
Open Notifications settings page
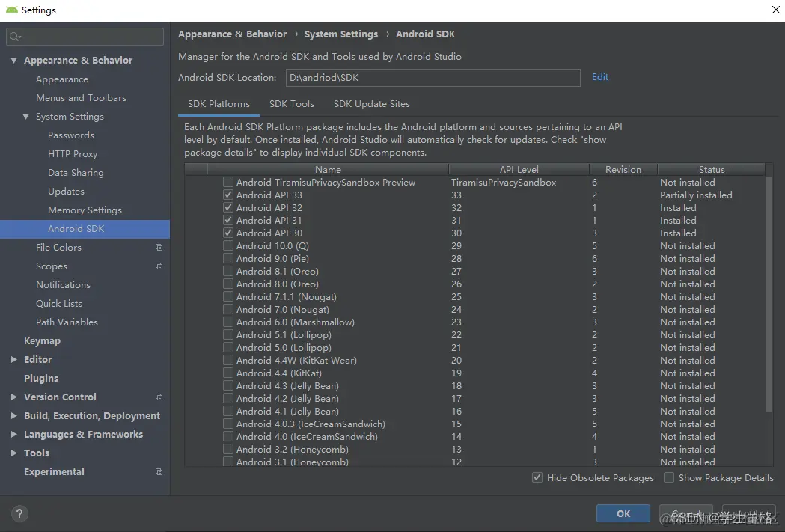click(x=63, y=285)
